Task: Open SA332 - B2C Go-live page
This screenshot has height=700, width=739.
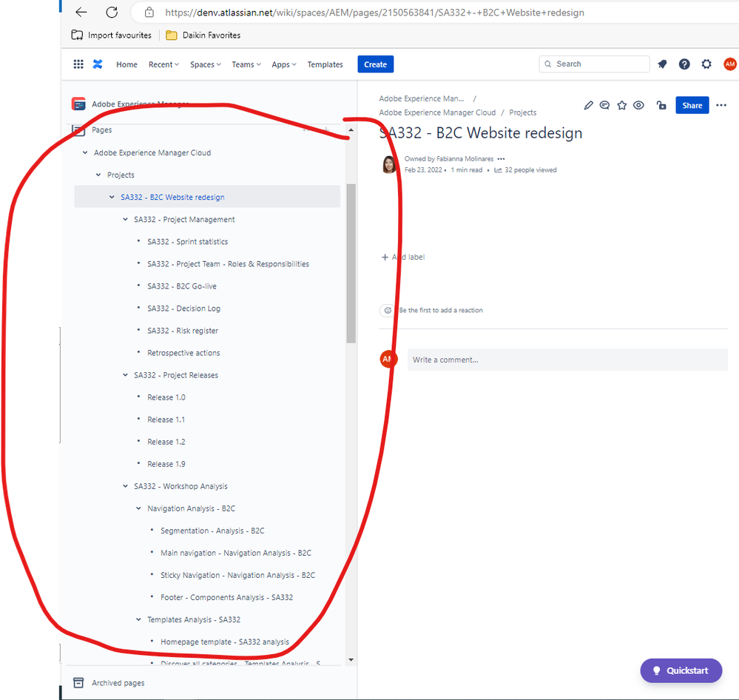Action: 182,286
